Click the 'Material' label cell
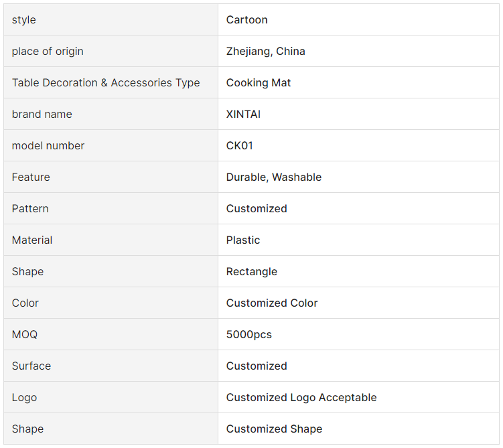 (32, 240)
